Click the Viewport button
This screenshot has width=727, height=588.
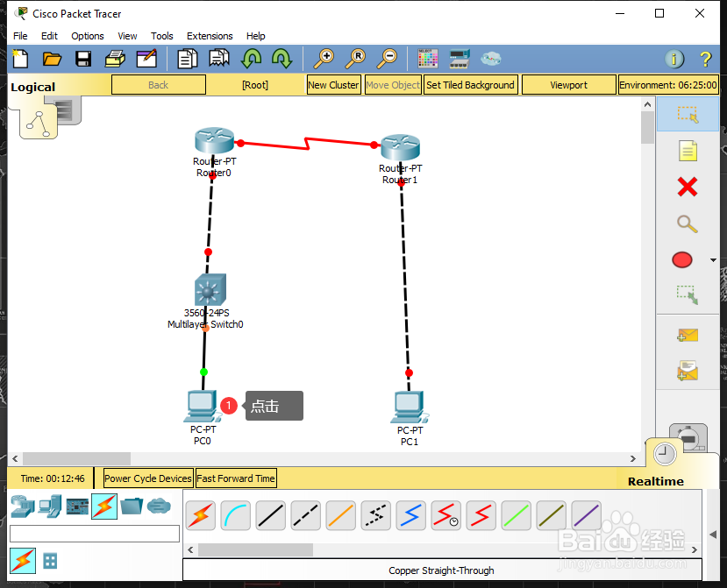pyautogui.click(x=568, y=85)
